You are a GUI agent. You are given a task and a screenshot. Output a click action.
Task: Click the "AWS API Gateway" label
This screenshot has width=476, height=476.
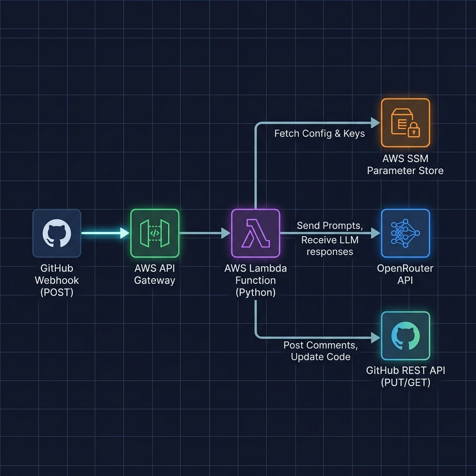[x=155, y=274]
